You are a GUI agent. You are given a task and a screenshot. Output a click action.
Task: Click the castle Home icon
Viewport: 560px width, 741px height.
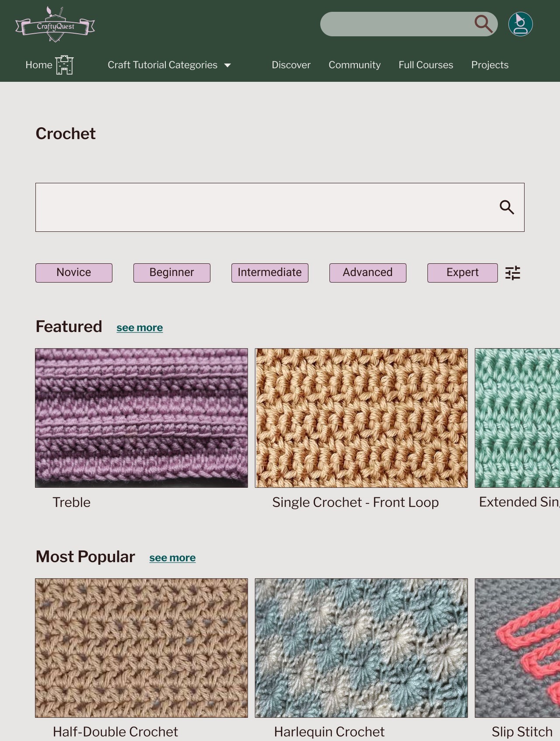tap(64, 65)
